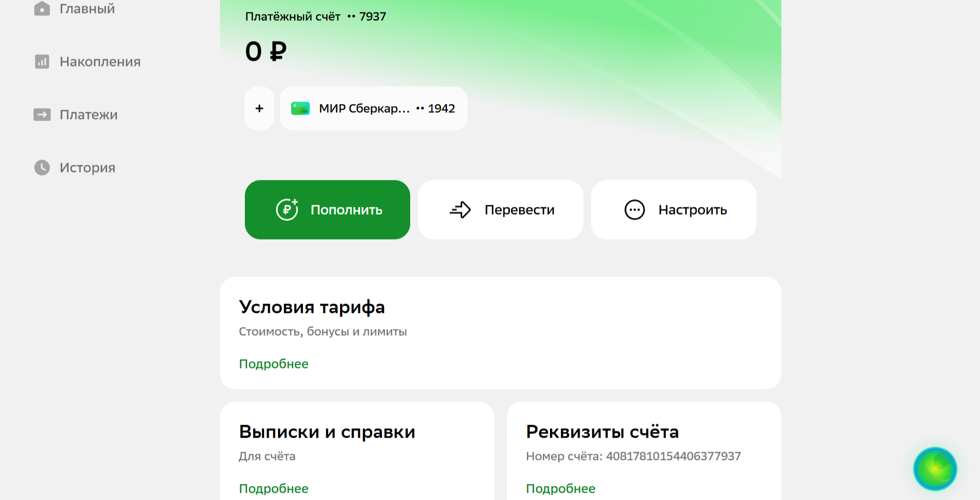The image size is (980, 500).
Task: Click the account number 40817810154406377937
Action: [673, 456]
